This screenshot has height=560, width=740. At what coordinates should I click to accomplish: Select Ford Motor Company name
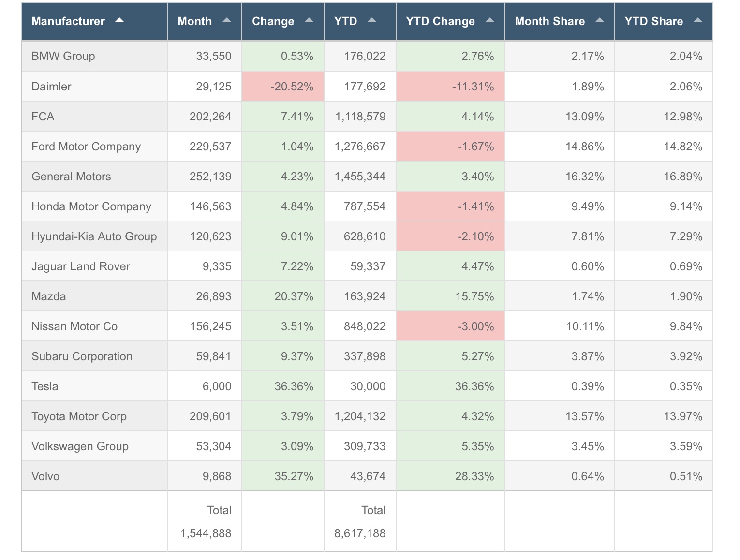pos(86,147)
